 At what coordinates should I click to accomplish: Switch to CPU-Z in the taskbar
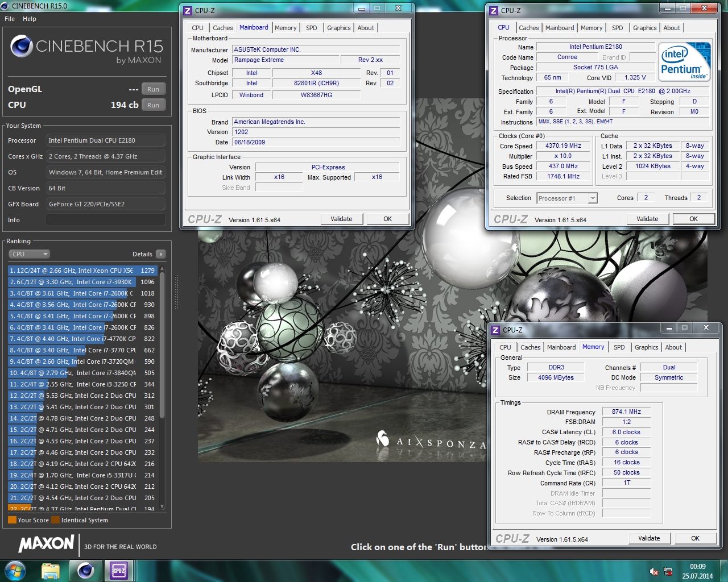click(118, 571)
